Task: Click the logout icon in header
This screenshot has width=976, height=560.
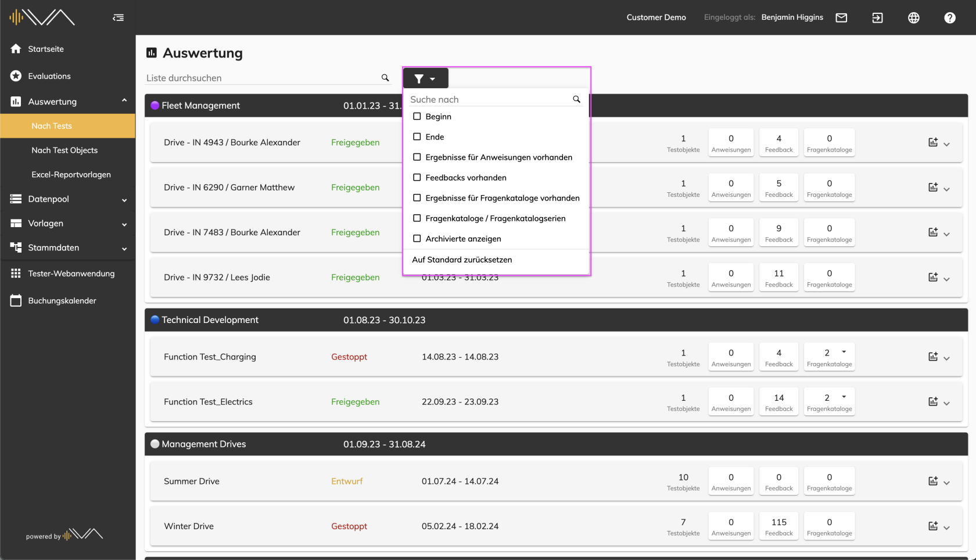Action: pos(877,17)
